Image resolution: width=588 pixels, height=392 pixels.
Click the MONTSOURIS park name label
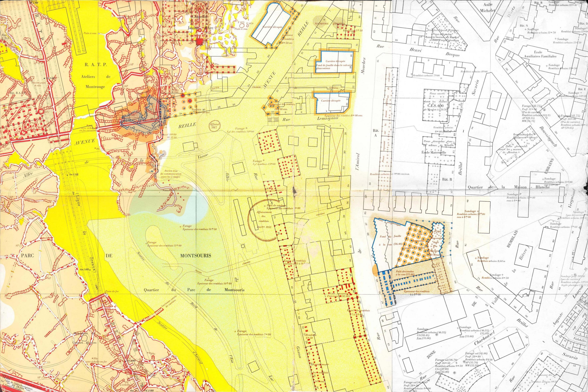coord(196,256)
